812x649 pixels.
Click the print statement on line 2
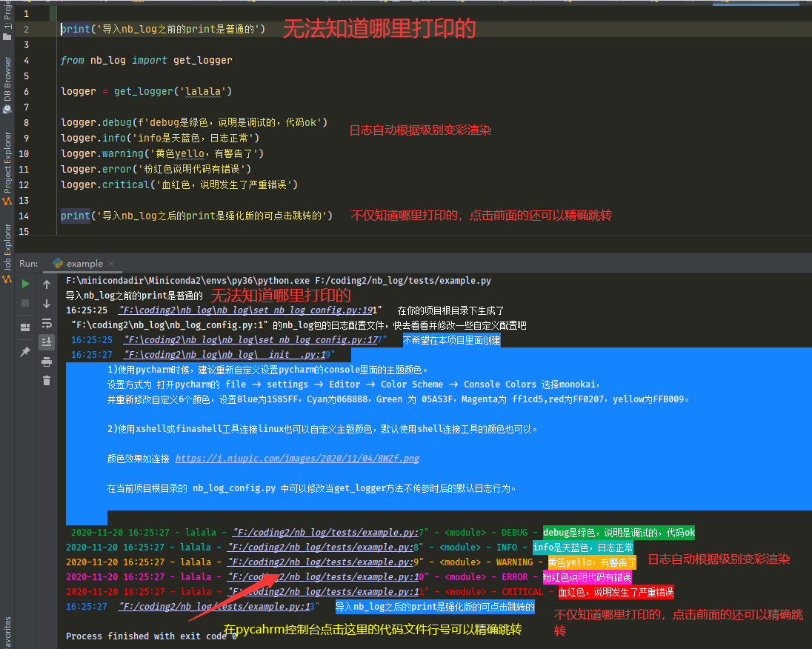coord(163,30)
